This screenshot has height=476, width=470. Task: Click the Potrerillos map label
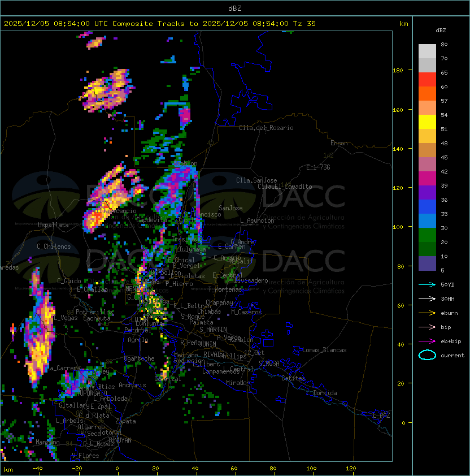[x=94, y=312]
